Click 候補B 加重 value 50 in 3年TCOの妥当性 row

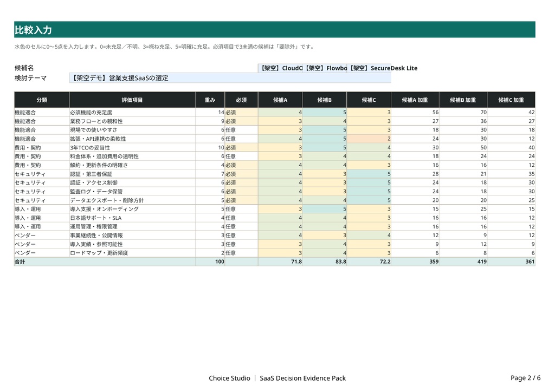(x=463, y=147)
